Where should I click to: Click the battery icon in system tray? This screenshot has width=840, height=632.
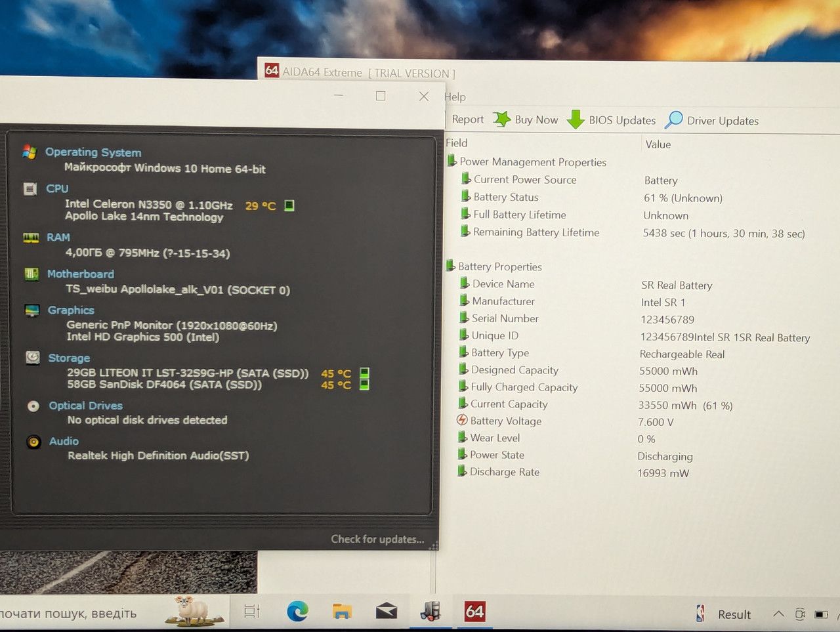821,614
